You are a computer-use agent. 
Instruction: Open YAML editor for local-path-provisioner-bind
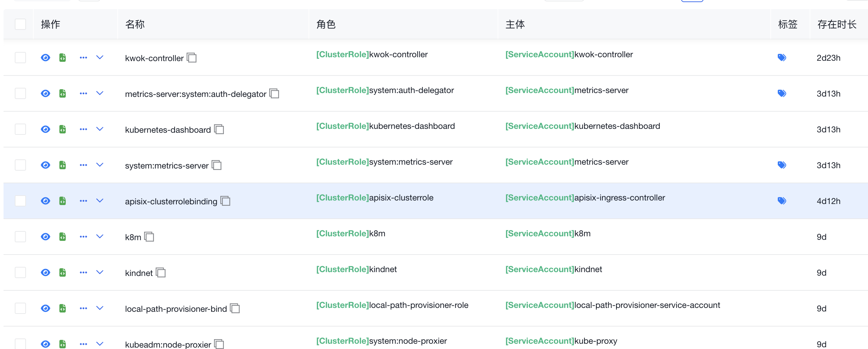(63, 308)
